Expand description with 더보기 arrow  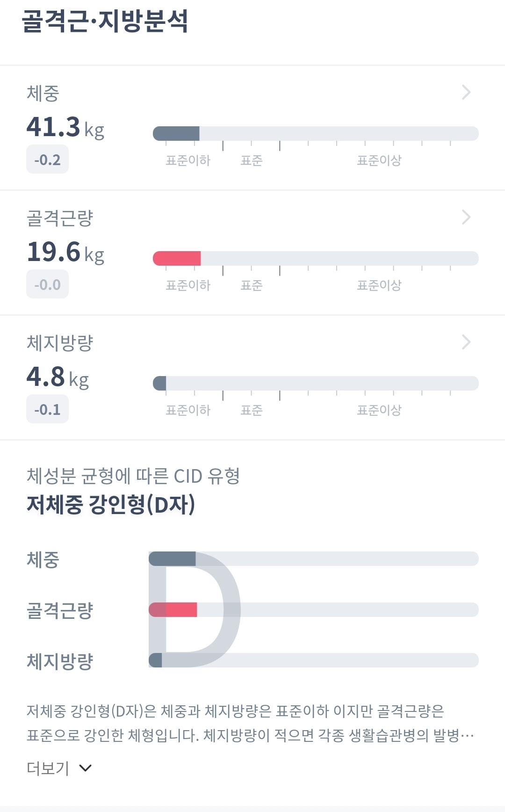tap(86, 768)
